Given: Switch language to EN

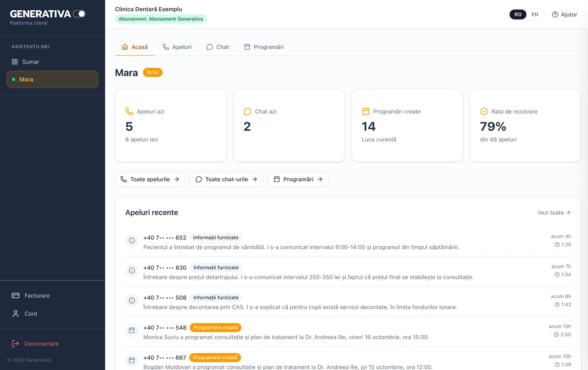Looking at the screenshot, I should pos(535,14).
